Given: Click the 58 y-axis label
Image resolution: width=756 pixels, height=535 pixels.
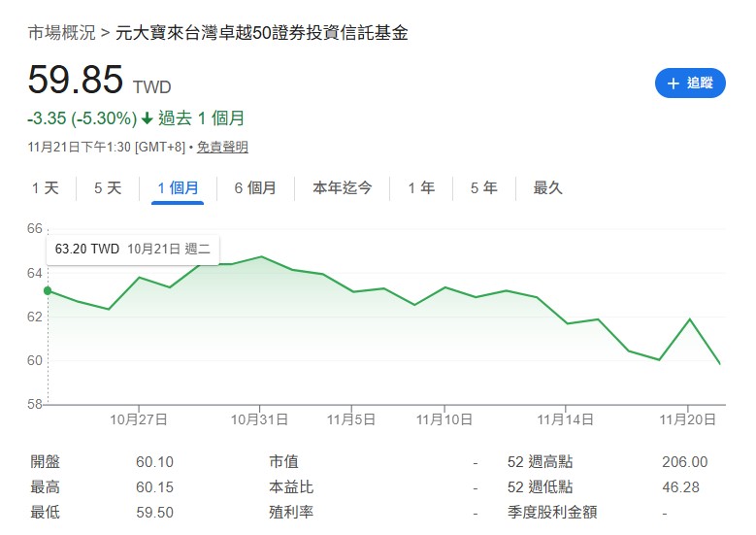Looking at the screenshot, I should 35,404.
